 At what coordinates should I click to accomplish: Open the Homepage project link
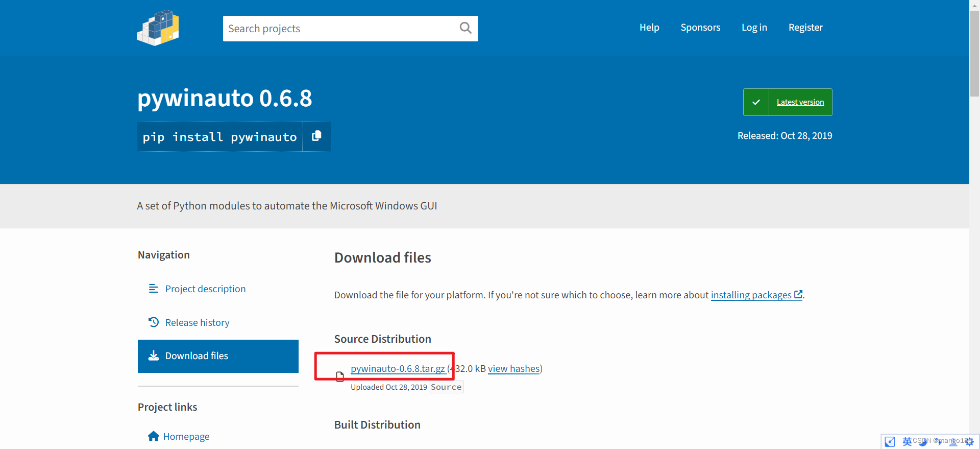(186, 436)
